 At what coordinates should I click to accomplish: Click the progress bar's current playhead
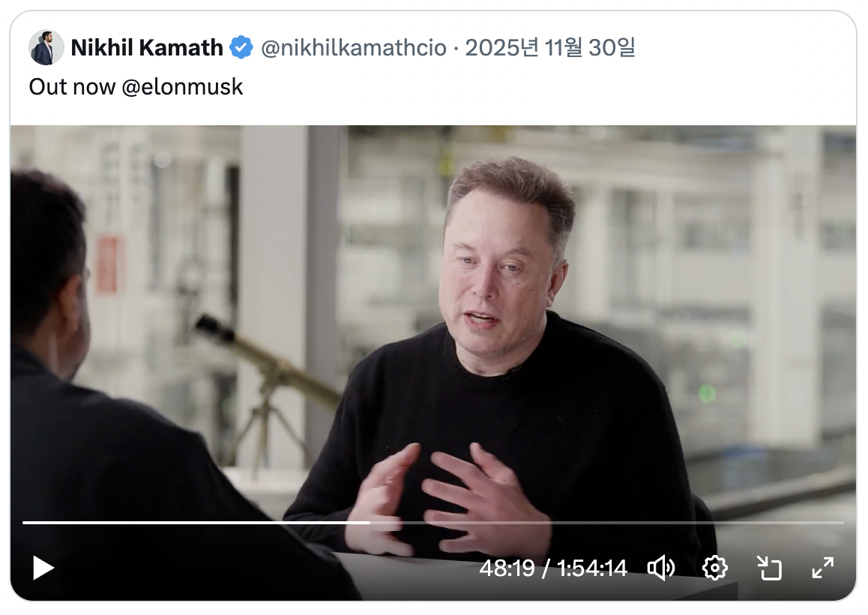coord(370,523)
